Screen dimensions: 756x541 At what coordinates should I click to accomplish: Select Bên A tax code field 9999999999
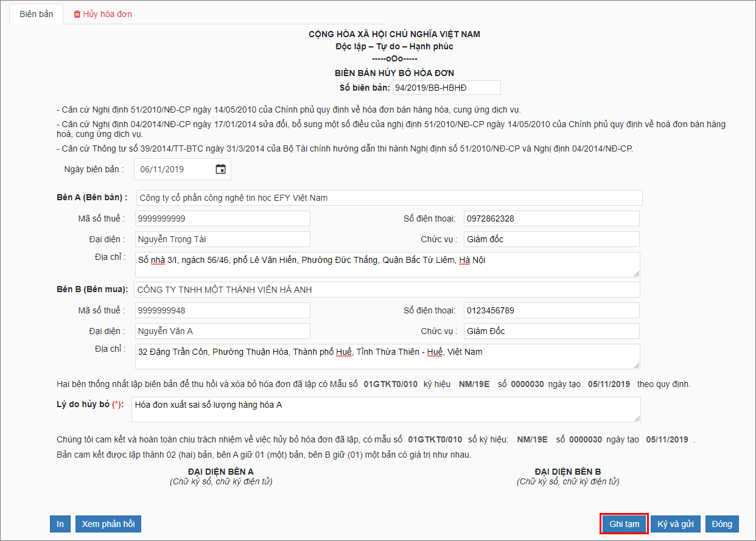pos(223,218)
